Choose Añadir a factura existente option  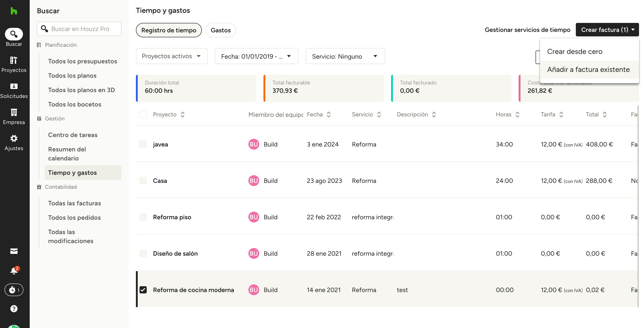(x=588, y=69)
